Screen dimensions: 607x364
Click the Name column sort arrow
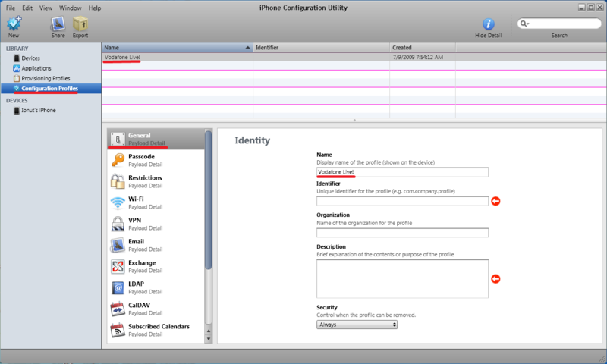[248, 48]
